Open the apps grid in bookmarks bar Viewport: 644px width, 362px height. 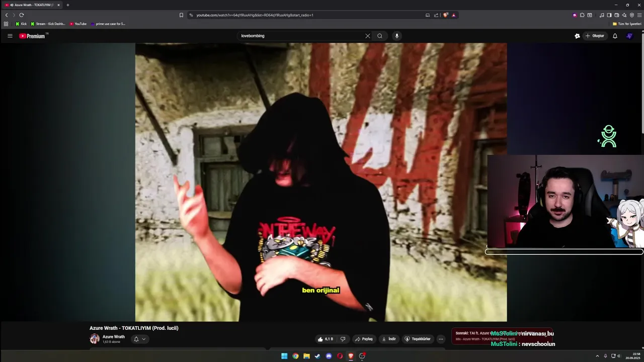[6, 24]
